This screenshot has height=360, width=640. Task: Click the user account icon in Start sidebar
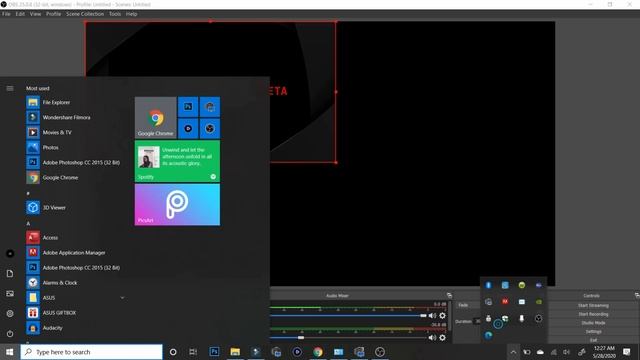tap(10, 253)
